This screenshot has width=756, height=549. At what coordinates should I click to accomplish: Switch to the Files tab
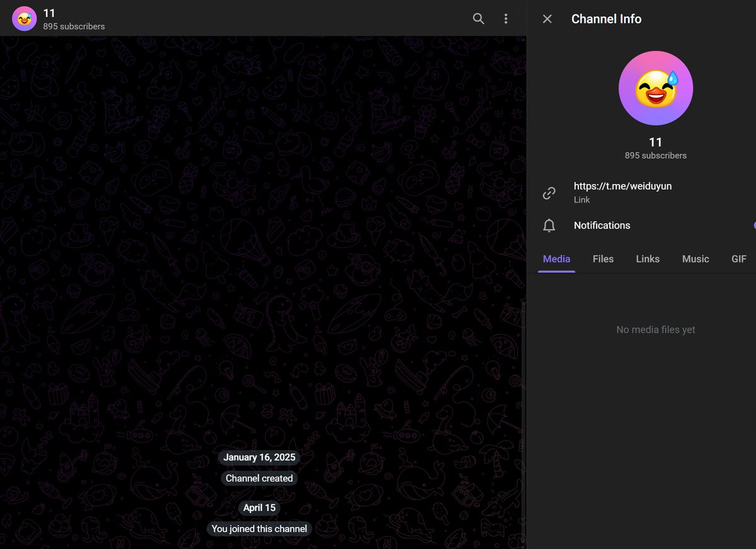point(603,259)
